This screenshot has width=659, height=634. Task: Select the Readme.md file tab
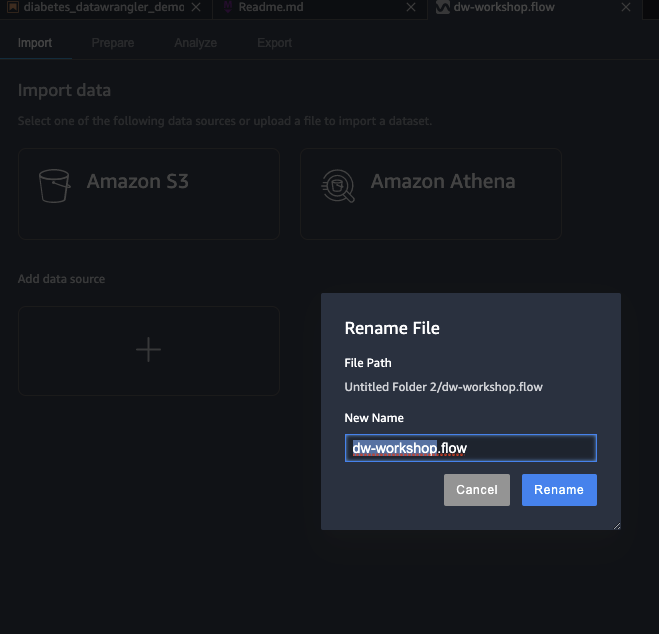[271, 7]
